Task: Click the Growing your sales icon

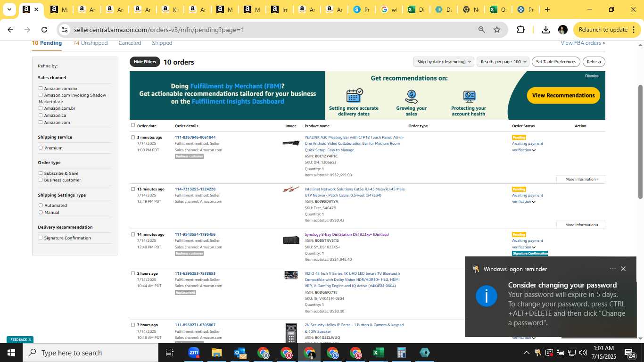Action: (411, 96)
